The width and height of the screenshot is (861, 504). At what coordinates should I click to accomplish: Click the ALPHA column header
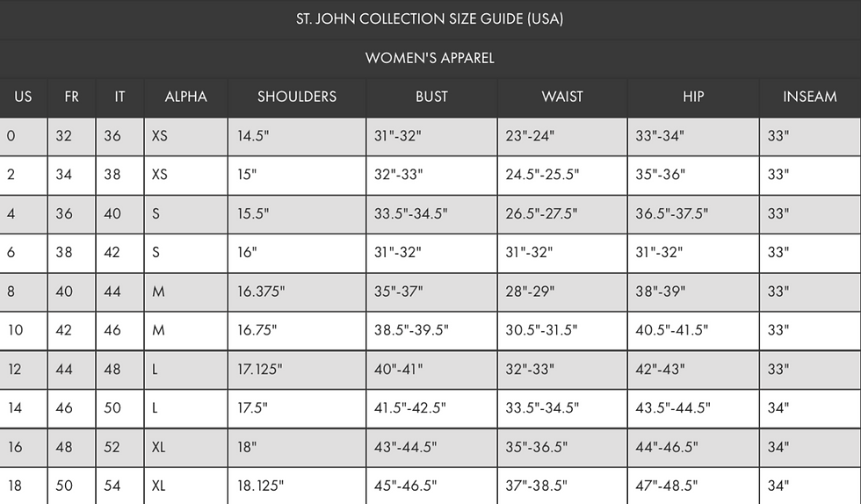click(x=185, y=97)
